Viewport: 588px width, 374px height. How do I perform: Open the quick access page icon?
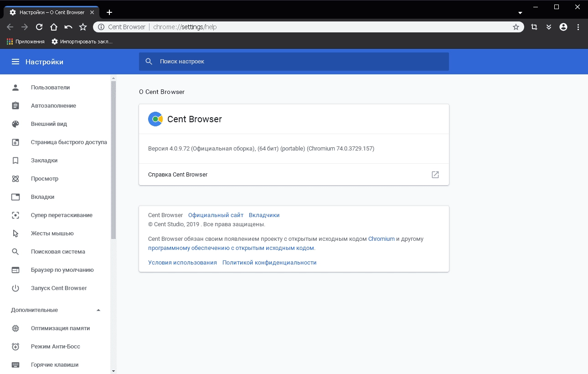[x=15, y=142]
